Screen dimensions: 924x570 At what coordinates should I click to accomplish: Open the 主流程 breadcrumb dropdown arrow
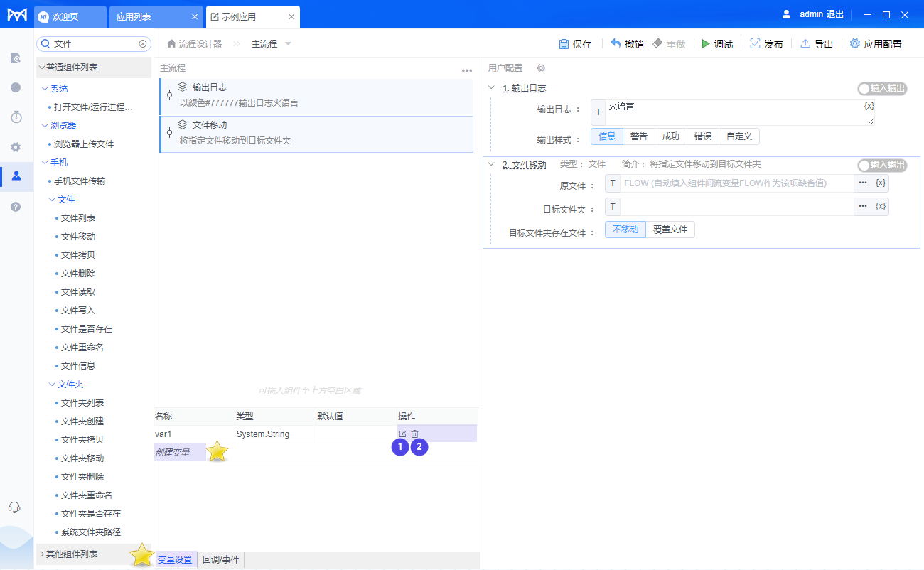pos(288,44)
